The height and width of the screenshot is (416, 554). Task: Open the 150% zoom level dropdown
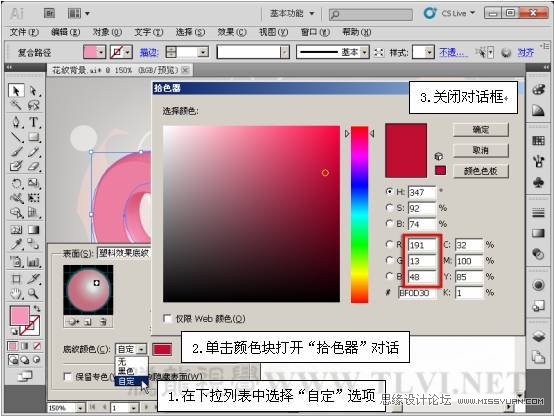point(81,408)
